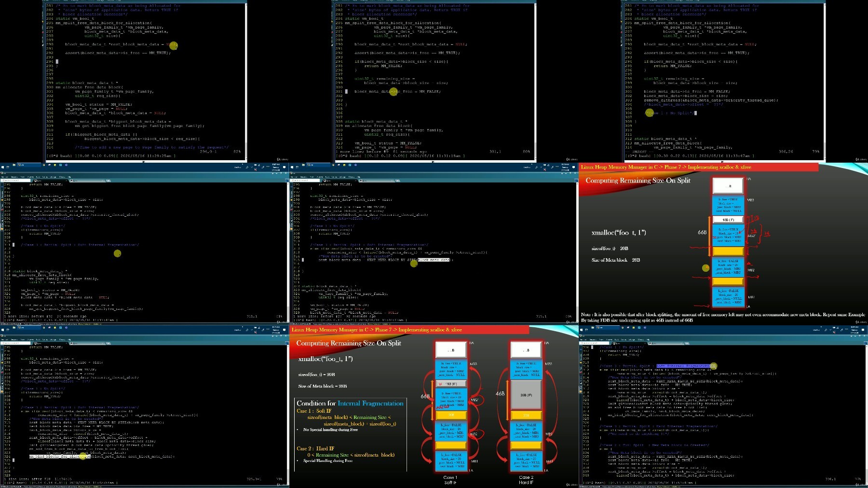
Task: Click the 'Case 1 Soft IF' diagram caption
Action: (x=450, y=480)
